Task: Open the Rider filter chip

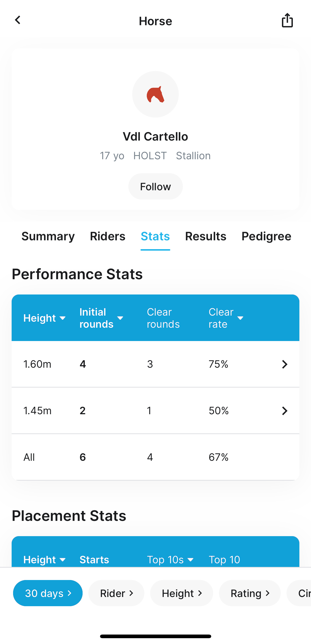Action: [x=117, y=593]
